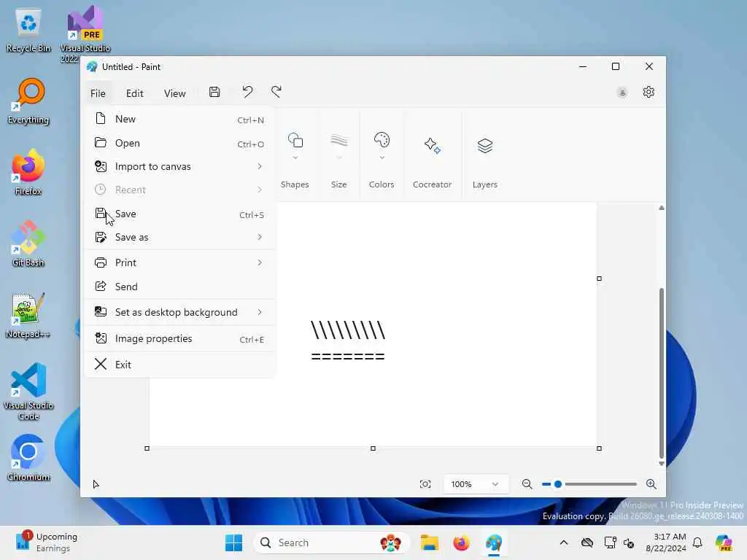Click Firefox icon in taskbar
Viewport: 747px width, 560px height.
coord(461,542)
